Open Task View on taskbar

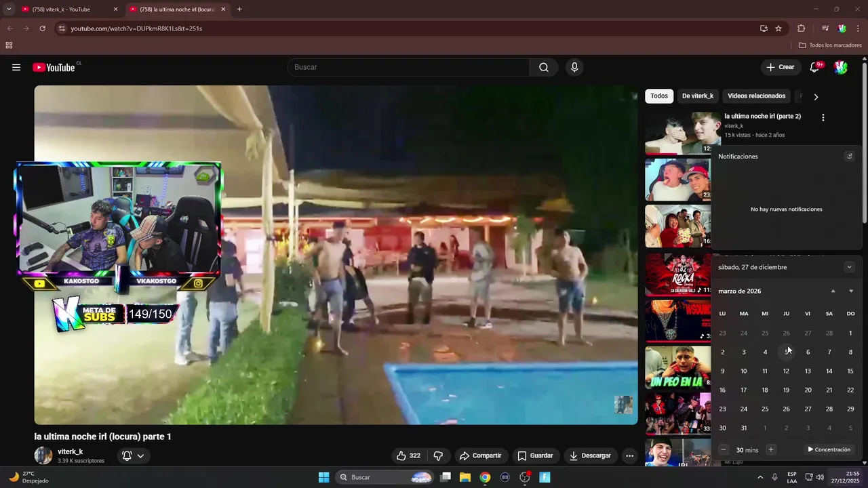coord(446,477)
